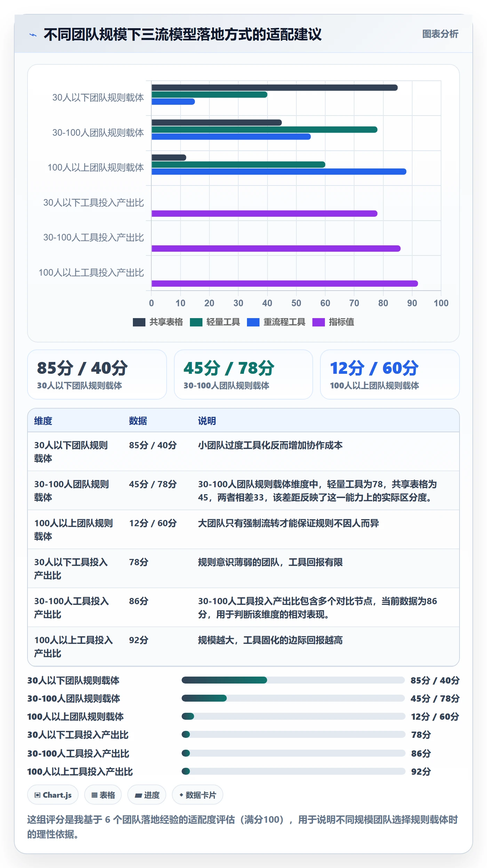Click the 30-100人工具投入产出比 progress bar
The image size is (487, 868).
pyautogui.click(x=293, y=753)
